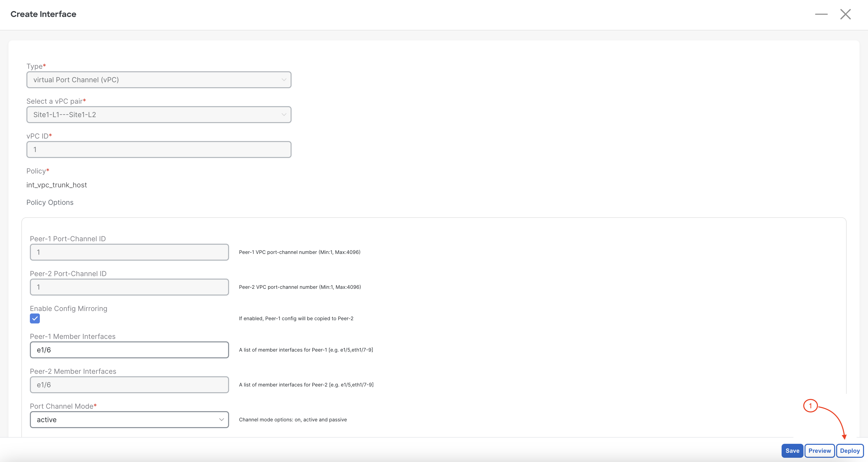The image size is (868, 462).
Task: Click the vPC ID input field
Action: [159, 150]
